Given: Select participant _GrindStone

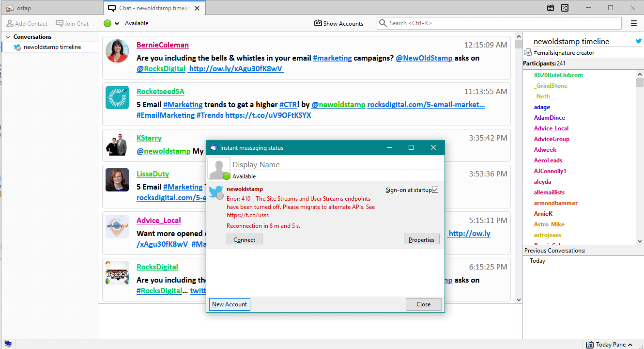Looking at the screenshot, I should (x=551, y=86).
